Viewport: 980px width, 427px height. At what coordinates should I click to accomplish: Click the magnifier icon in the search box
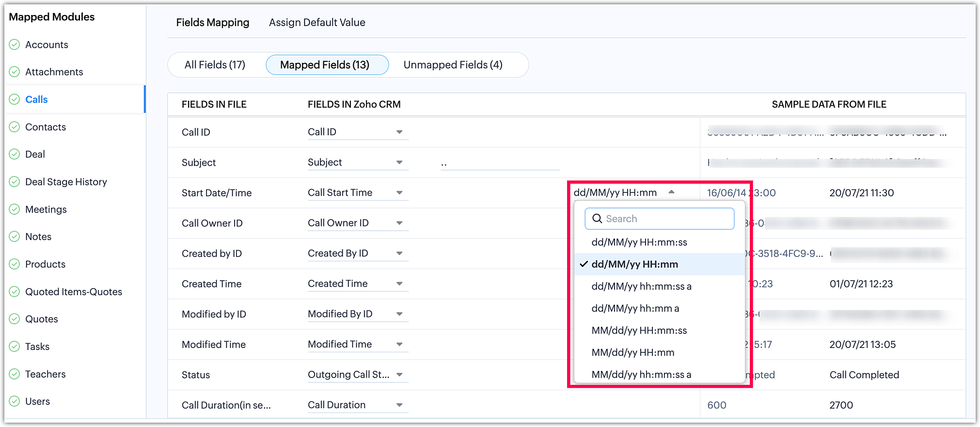[598, 219]
